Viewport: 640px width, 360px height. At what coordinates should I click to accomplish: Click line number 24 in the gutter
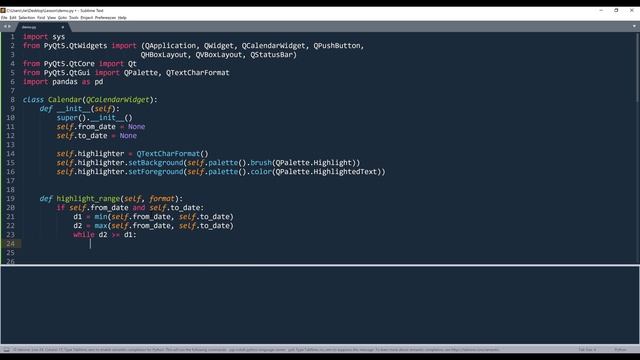point(10,244)
